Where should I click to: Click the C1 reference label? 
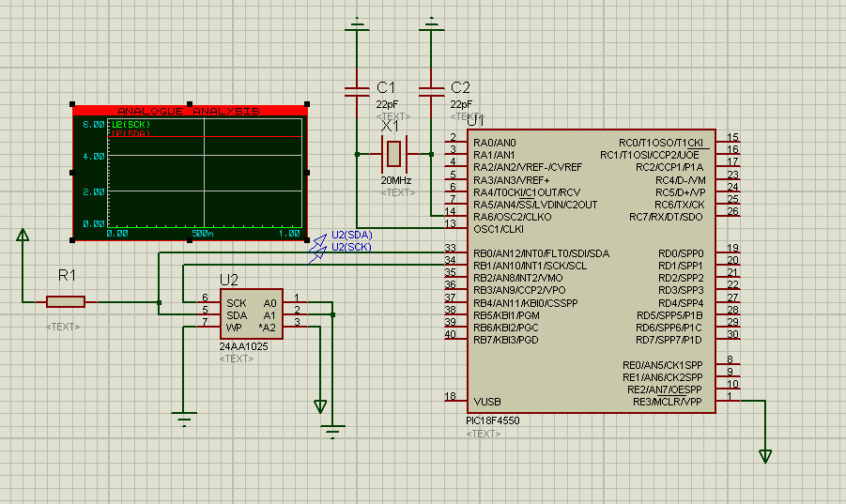(x=386, y=87)
